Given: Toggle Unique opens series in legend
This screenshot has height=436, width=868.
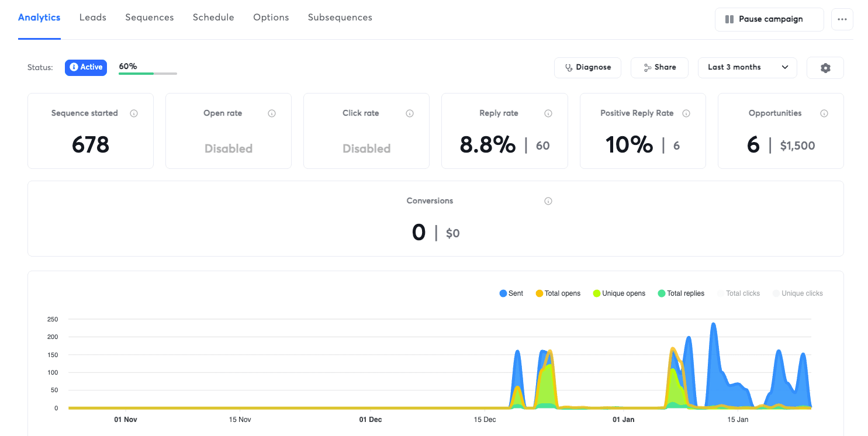Looking at the screenshot, I should coord(619,293).
